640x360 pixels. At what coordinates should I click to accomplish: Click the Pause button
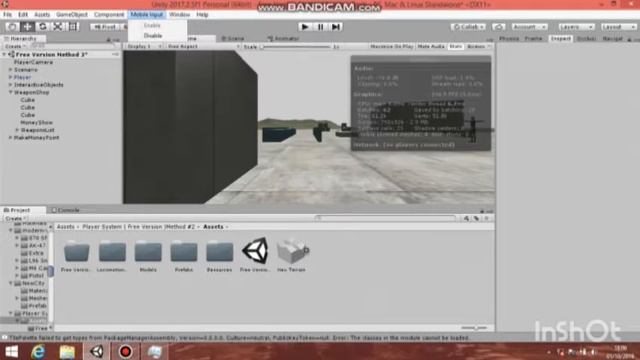pyautogui.click(x=320, y=27)
